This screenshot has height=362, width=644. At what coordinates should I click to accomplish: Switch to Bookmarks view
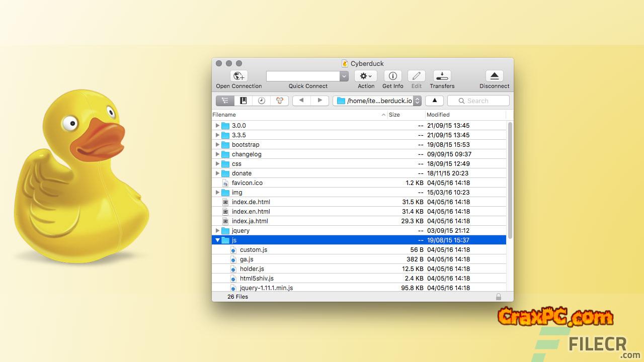[x=244, y=101]
